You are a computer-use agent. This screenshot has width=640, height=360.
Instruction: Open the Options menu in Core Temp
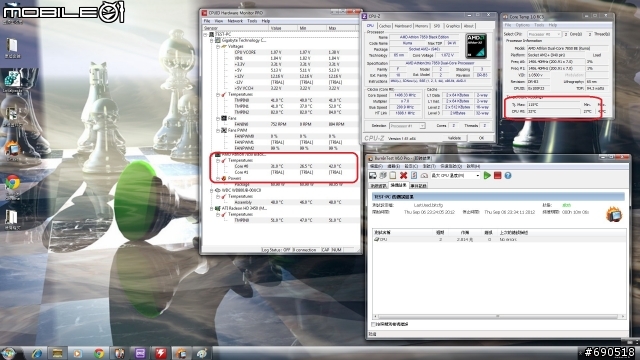[522, 25]
